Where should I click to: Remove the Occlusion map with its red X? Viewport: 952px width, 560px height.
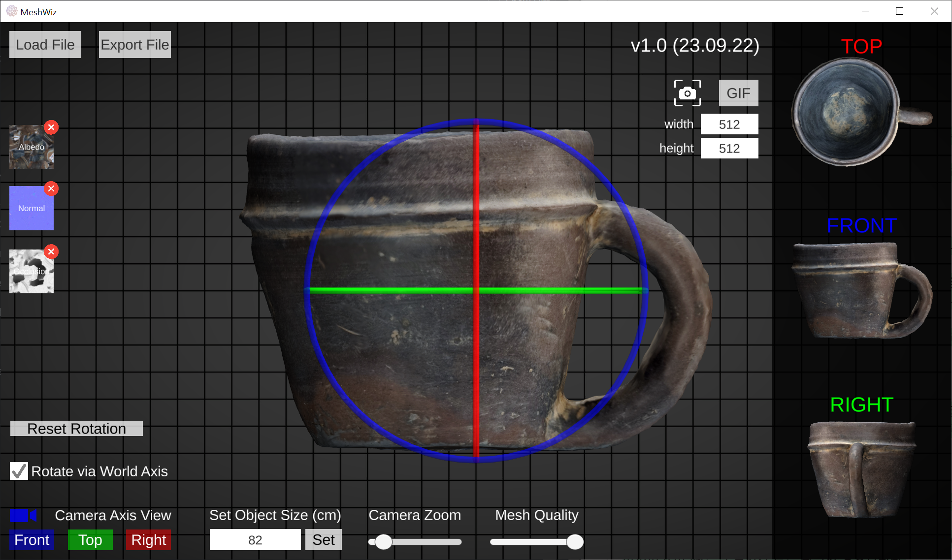tap(51, 252)
